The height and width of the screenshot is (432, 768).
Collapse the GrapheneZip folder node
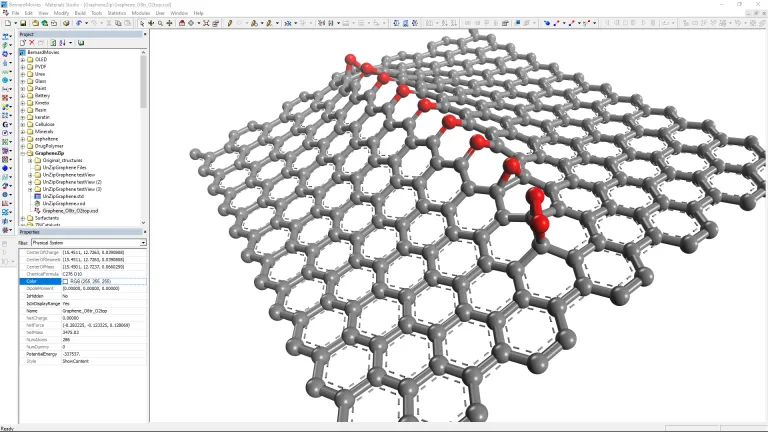coord(23,153)
